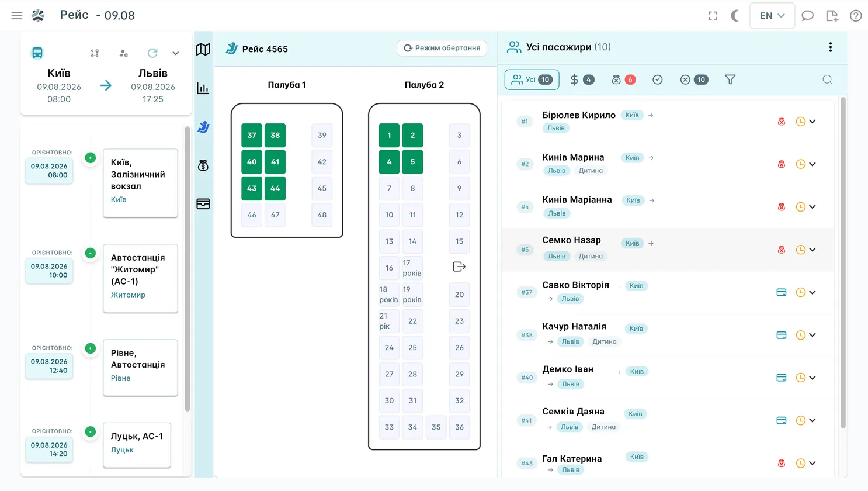Expand Бірюлев Кирило passenger row

point(813,122)
